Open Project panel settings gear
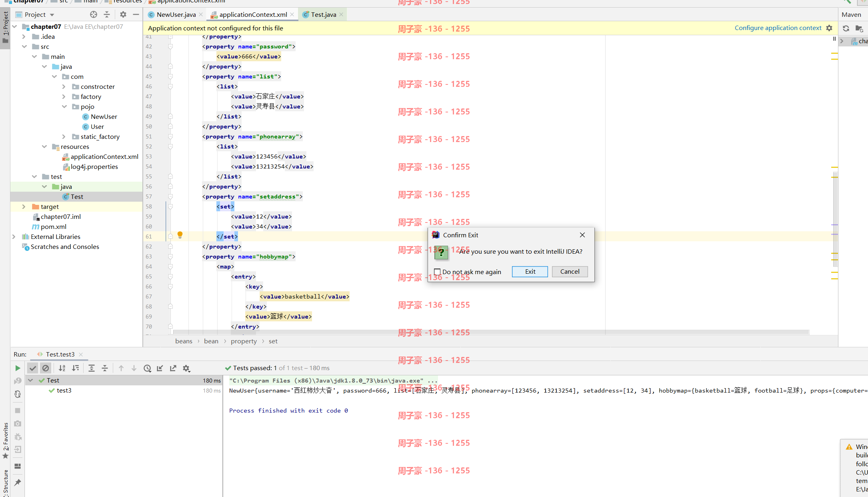868x497 pixels. (123, 14)
